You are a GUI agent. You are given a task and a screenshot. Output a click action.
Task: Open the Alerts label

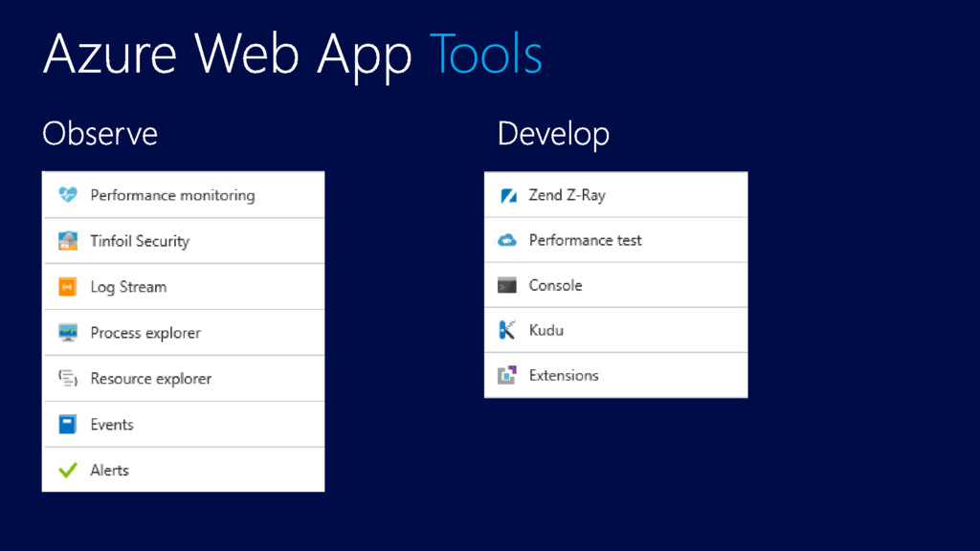pyautogui.click(x=109, y=471)
